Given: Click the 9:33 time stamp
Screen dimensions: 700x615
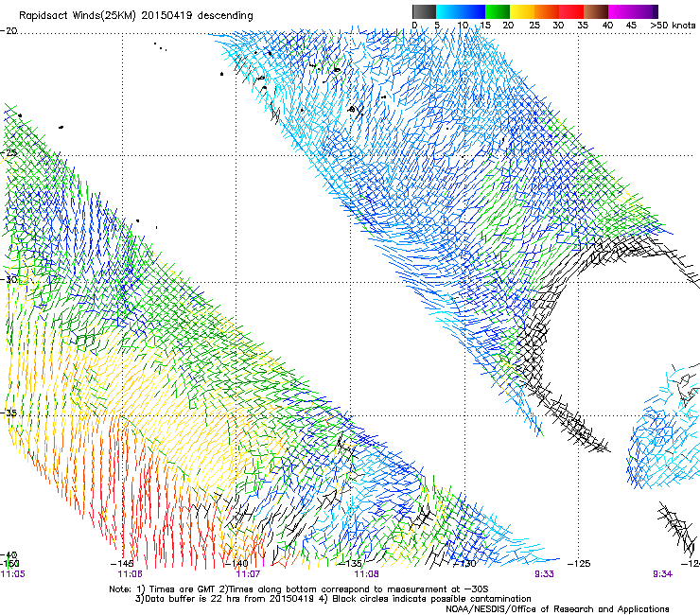Looking at the screenshot, I should coord(544,574).
